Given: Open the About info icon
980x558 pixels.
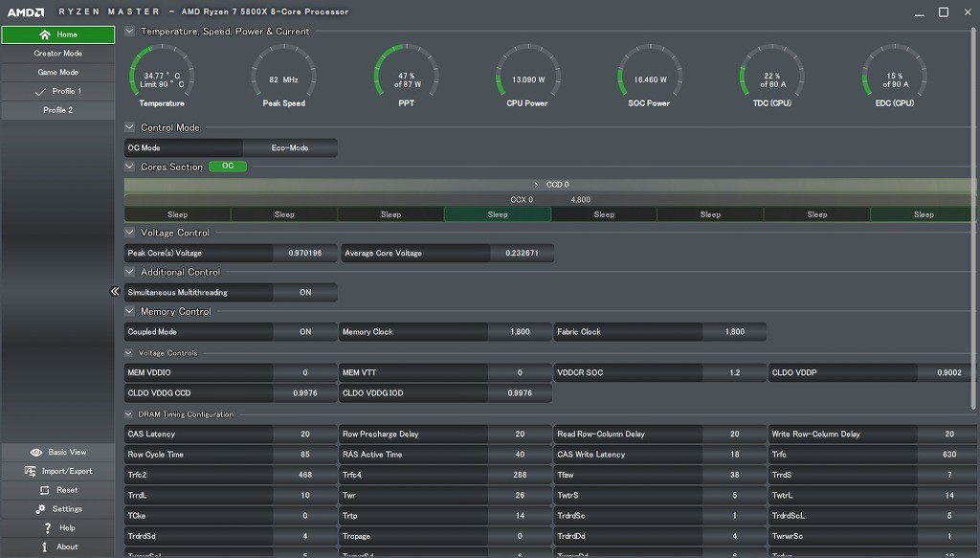Looking at the screenshot, I should pos(44,547).
